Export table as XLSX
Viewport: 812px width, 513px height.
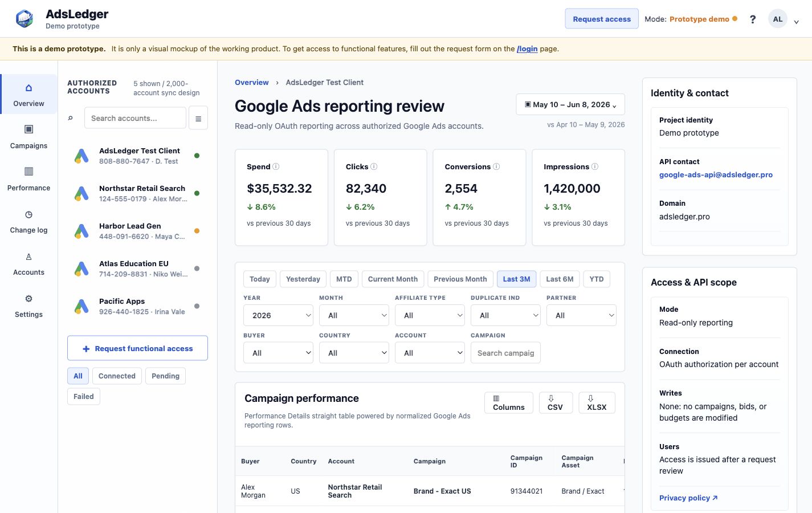(597, 402)
